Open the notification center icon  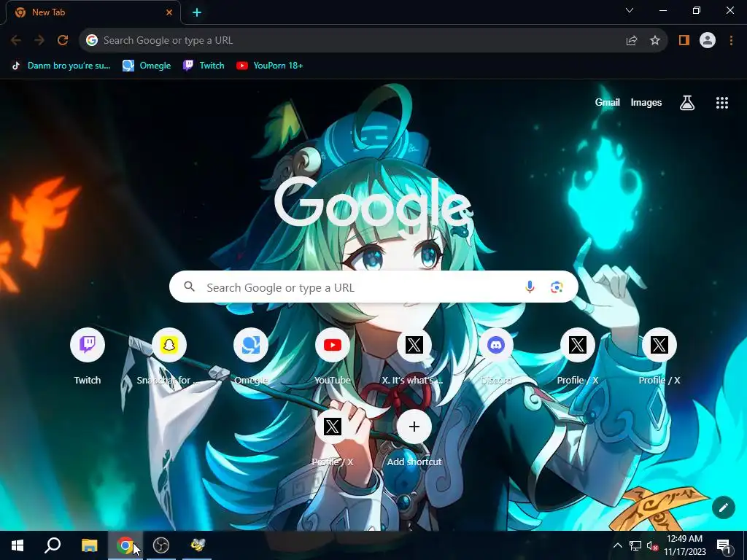click(x=723, y=545)
